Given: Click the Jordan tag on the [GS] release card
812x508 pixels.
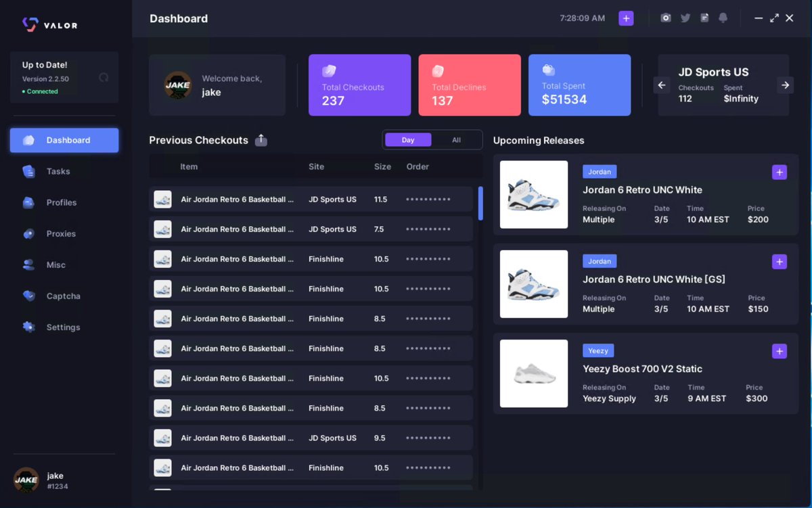Looking at the screenshot, I should tap(600, 261).
